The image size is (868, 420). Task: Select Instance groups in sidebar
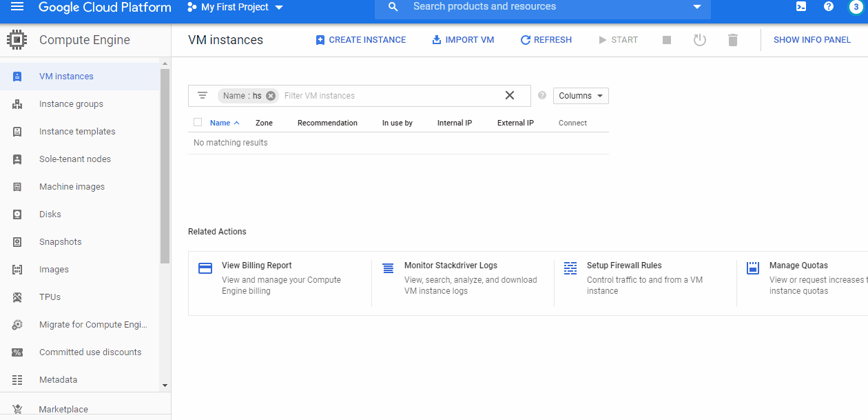click(71, 104)
